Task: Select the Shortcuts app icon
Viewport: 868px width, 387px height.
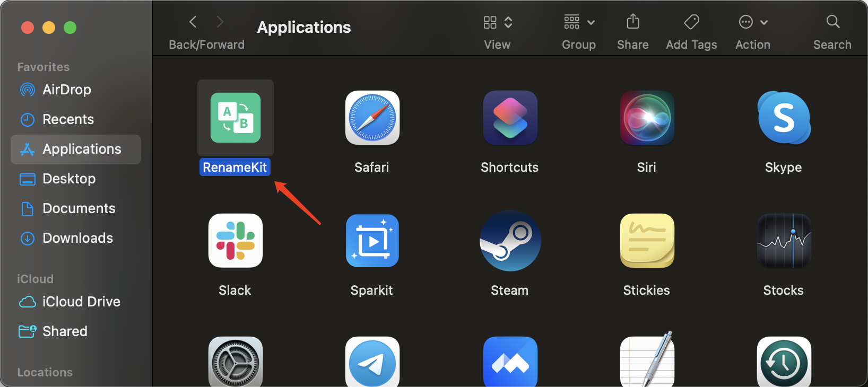Action: pos(510,118)
